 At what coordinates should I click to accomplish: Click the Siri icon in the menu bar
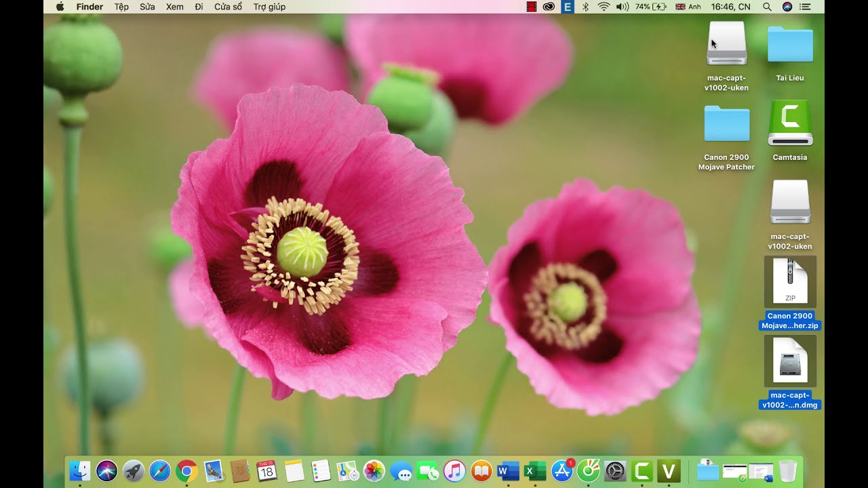787,7
